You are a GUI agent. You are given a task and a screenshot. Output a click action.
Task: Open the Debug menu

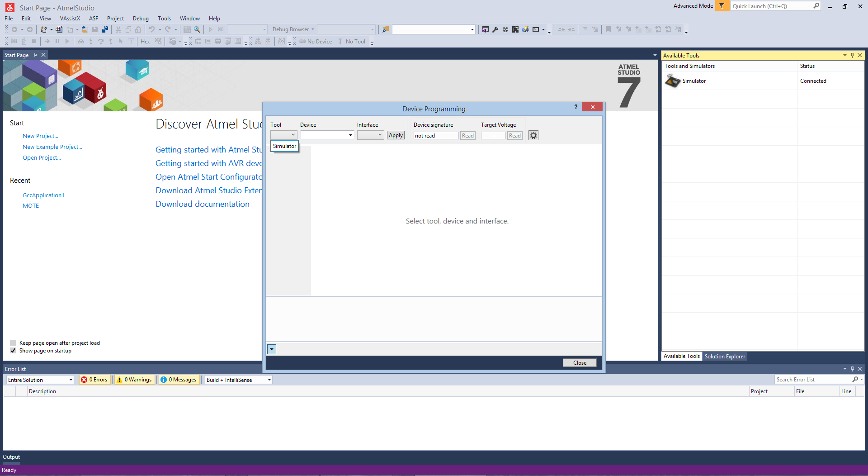(x=141, y=19)
